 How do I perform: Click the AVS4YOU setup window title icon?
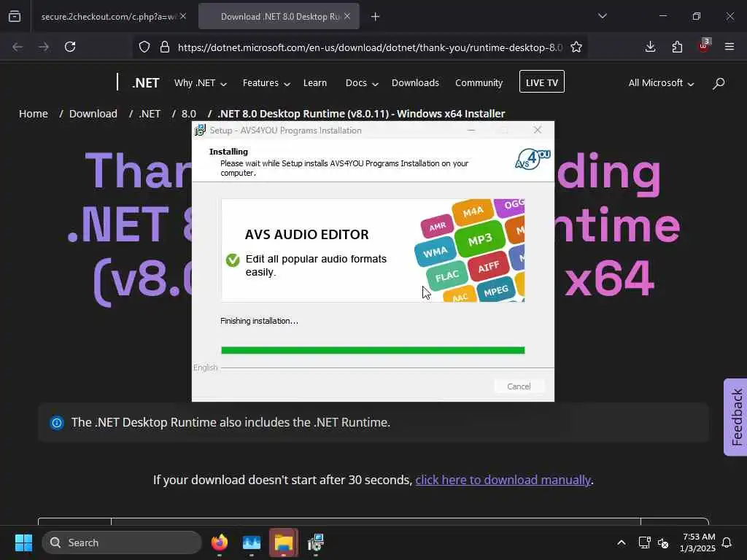point(200,130)
